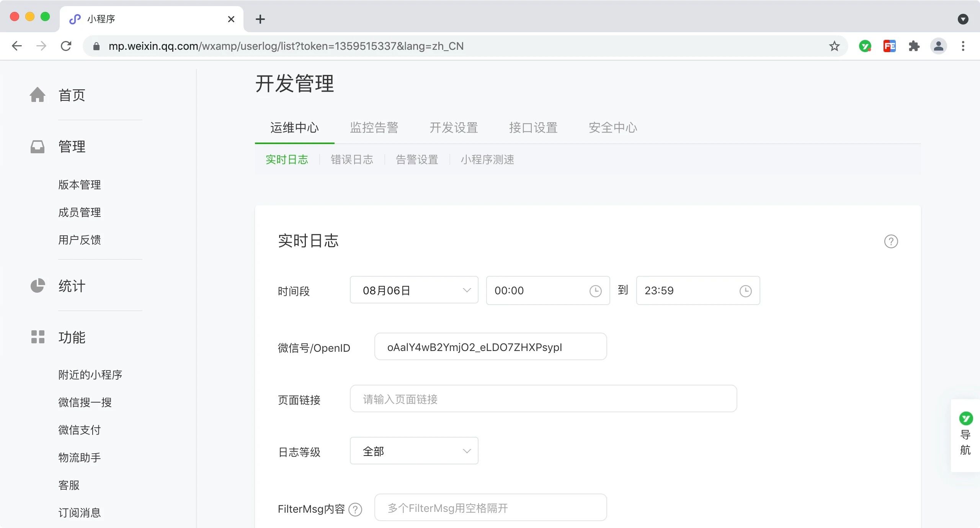Viewport: 980px width, 528px height.
Task: Click the red FE extension icon
Action: 889,46
